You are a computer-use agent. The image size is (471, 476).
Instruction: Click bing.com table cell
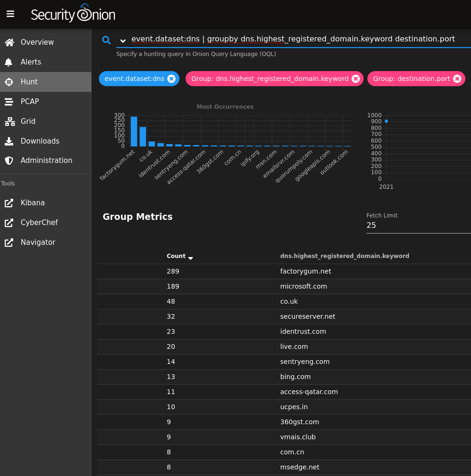[x=295, y=377]
